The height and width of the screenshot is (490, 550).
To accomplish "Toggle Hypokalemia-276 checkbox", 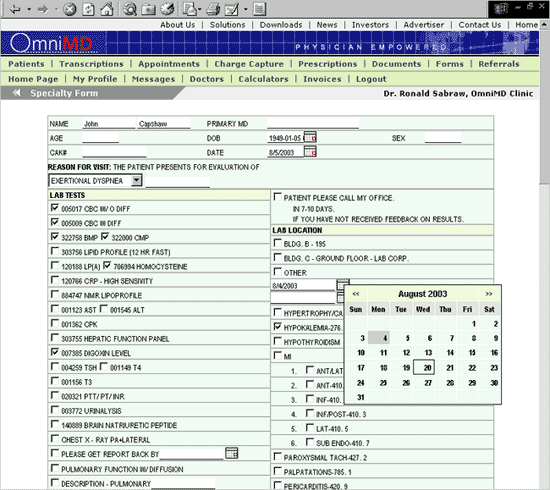I will 277,327.
